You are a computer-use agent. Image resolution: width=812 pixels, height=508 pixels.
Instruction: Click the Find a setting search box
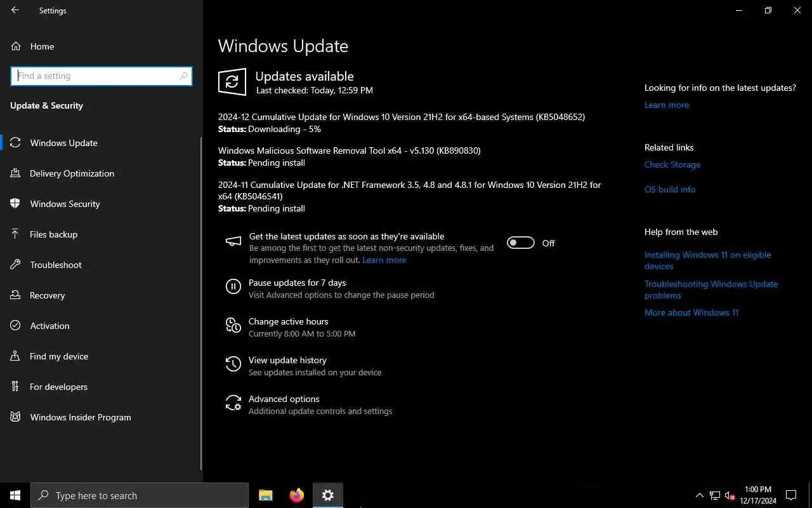click(101, 76)
